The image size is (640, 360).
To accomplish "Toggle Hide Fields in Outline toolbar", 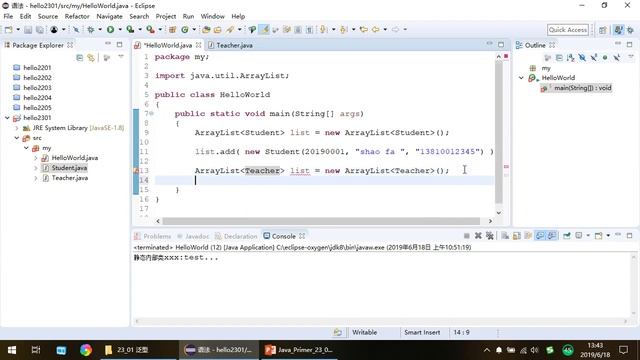I will (582, 58).
